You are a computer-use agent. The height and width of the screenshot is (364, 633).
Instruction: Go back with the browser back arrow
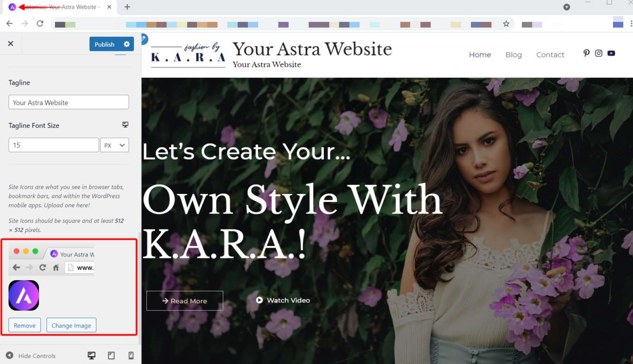10,24
